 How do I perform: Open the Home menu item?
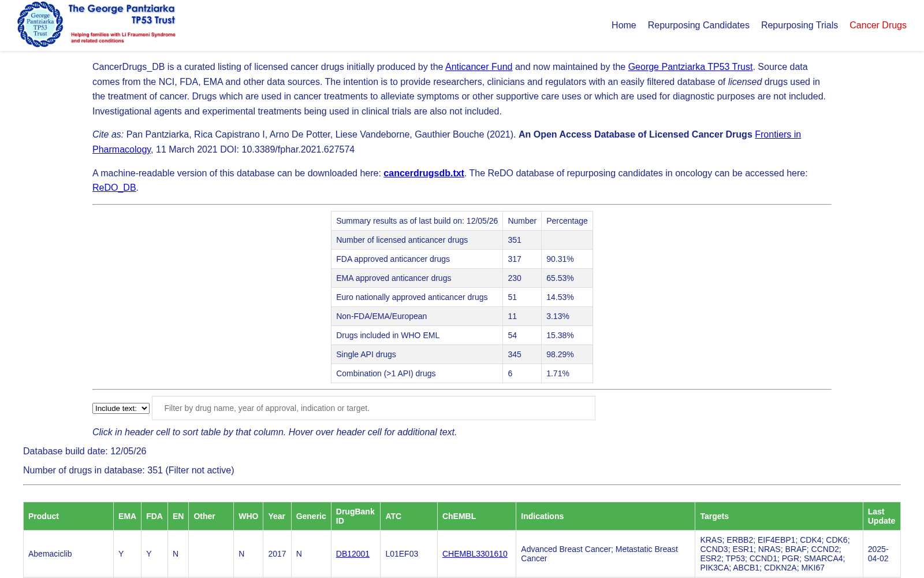pos(624,25)
